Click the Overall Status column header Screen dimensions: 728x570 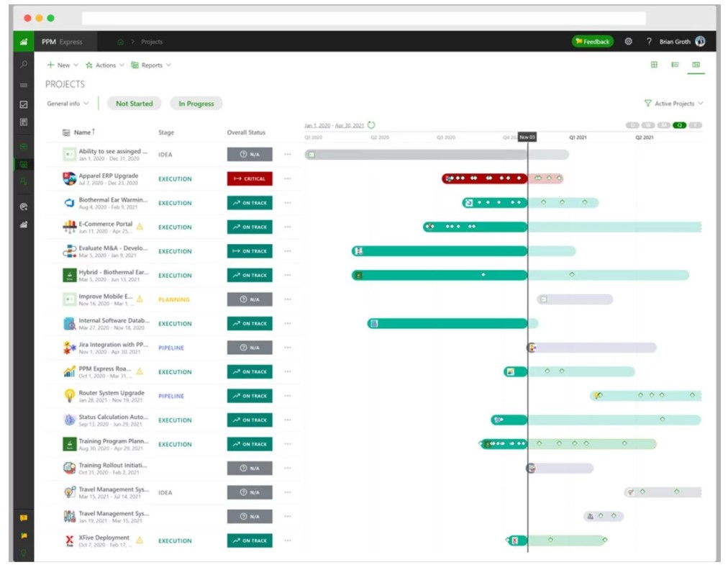point(246,132)
